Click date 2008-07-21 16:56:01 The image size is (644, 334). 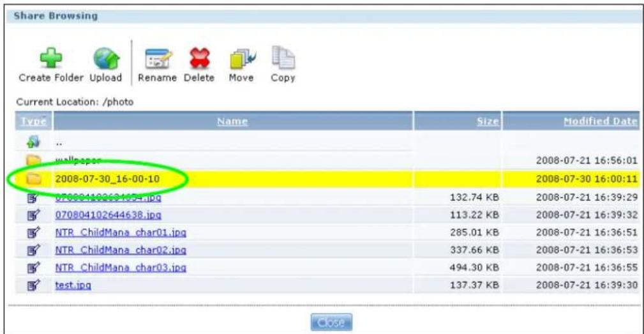(x=587, y=160)
